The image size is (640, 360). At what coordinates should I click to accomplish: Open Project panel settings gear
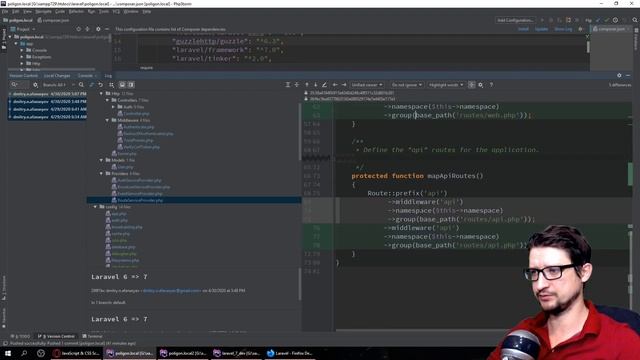point(98,29)
